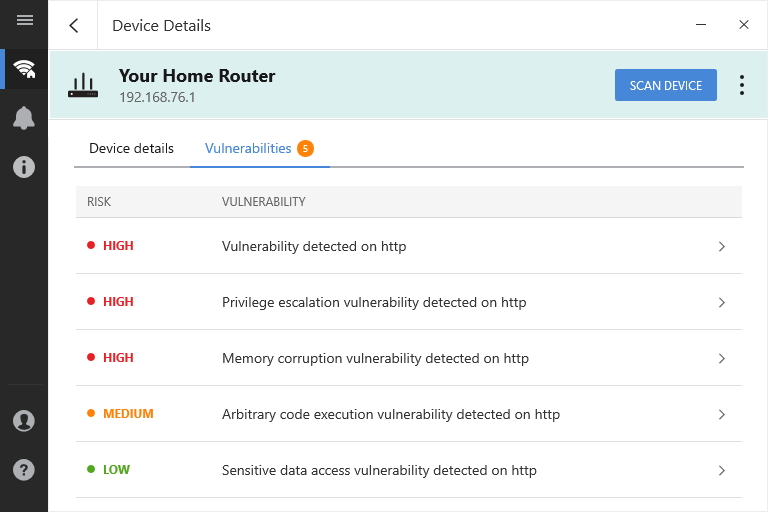Click the orange vulnerabilities count badge
This screenshot has height=512, width=768.
(305, 148)
